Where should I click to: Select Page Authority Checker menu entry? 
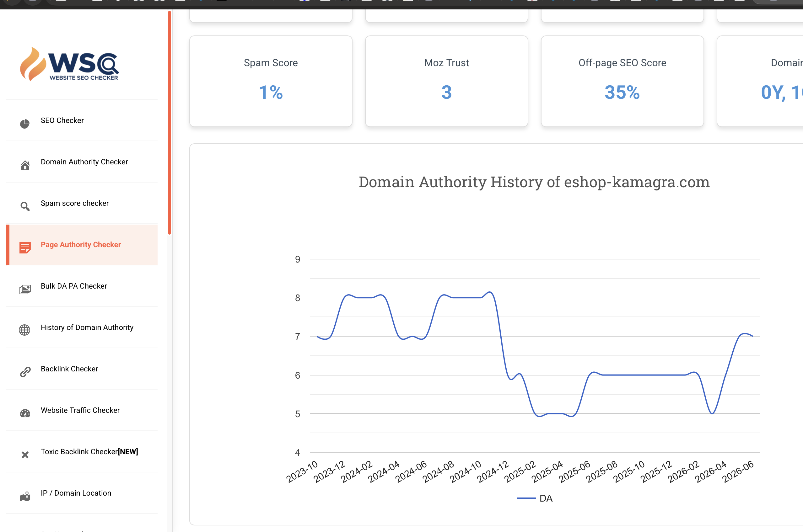(82, 245)
